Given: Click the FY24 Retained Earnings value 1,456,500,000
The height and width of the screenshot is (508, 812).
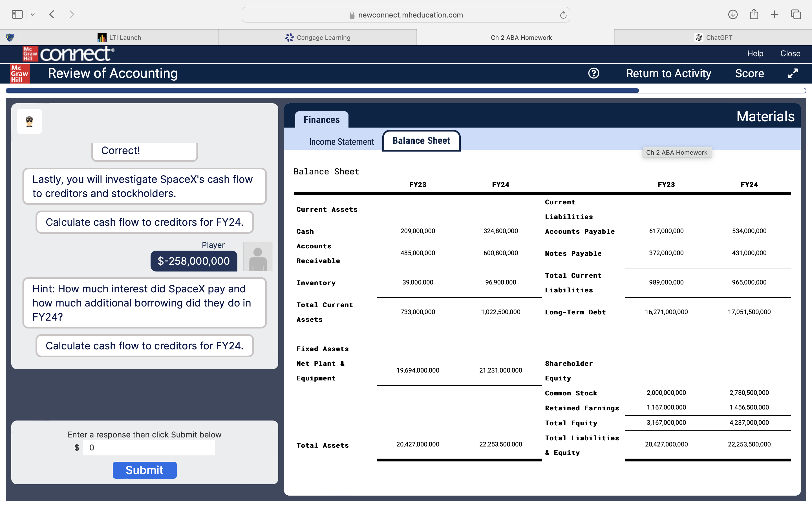Looking at the screenshot, I should tap(749, 407).
